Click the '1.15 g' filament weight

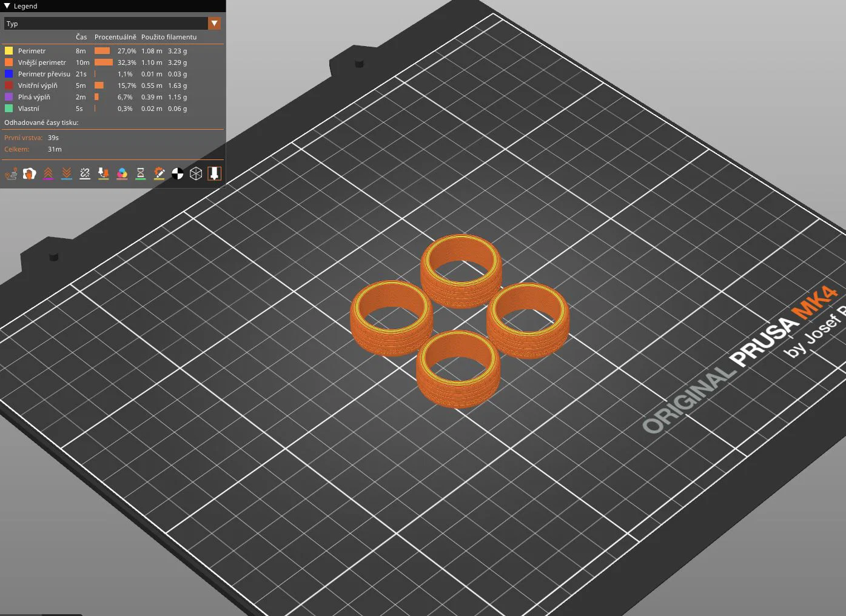point(177,97)
